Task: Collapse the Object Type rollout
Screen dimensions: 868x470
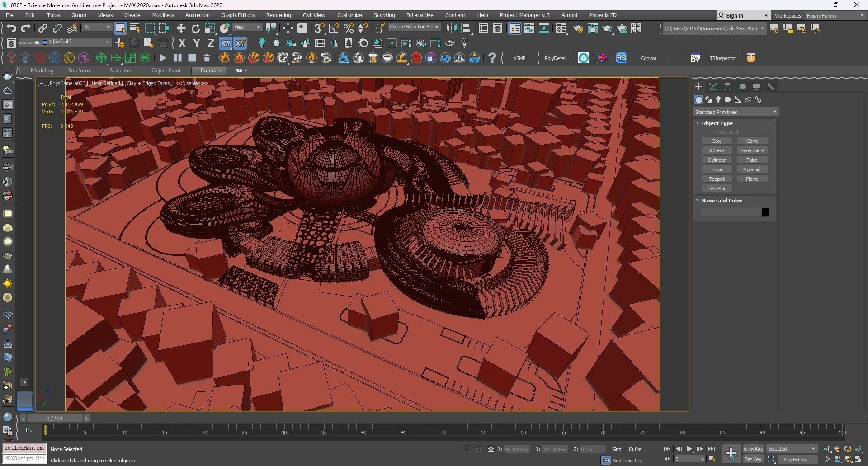Action: (717, 123)
